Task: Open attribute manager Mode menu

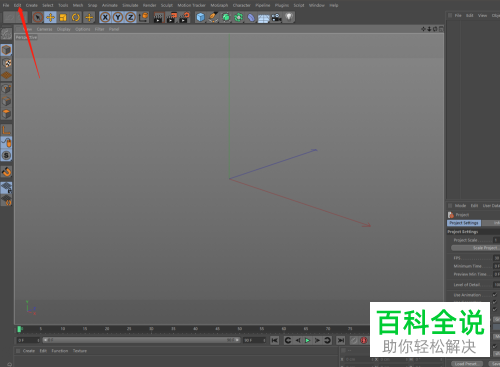Action: (x=460, y=206)
